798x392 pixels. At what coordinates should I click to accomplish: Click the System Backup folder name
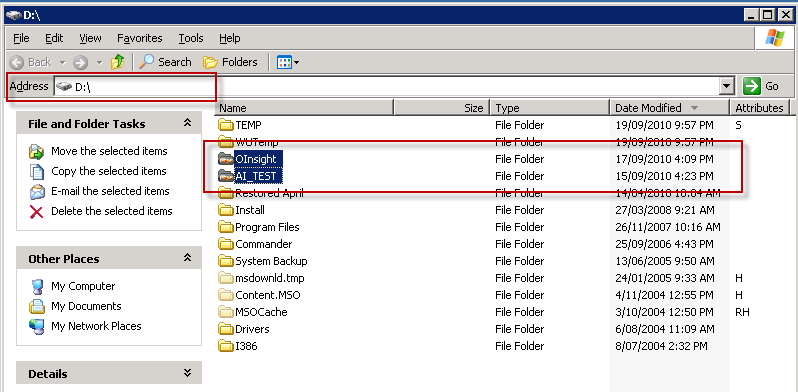(x=271, y=261)
